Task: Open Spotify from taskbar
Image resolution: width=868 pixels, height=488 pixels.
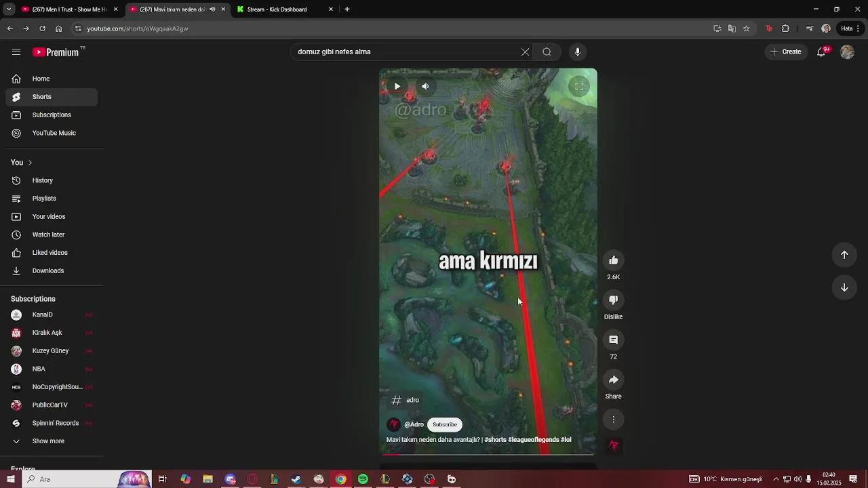Action: 363,479
